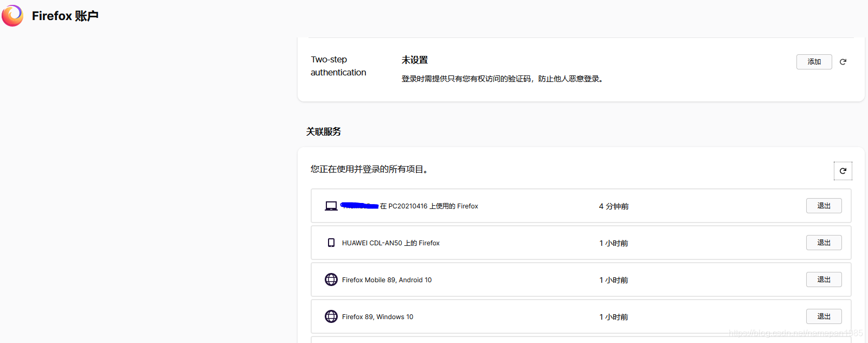Sign out Firefox 89, Windows 10

[824, 316]
